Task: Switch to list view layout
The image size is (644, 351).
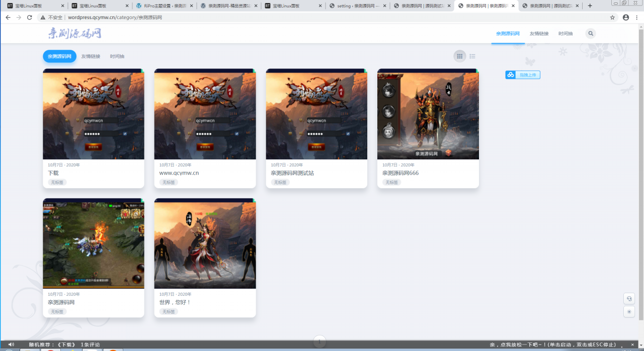Action: click(x=472, y=56)
